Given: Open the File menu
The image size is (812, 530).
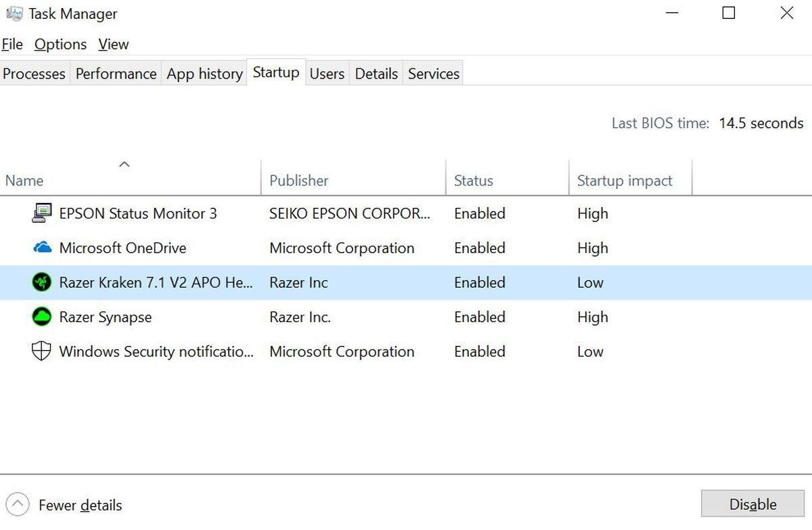Looking at the screenshot, I should point(12,44).
